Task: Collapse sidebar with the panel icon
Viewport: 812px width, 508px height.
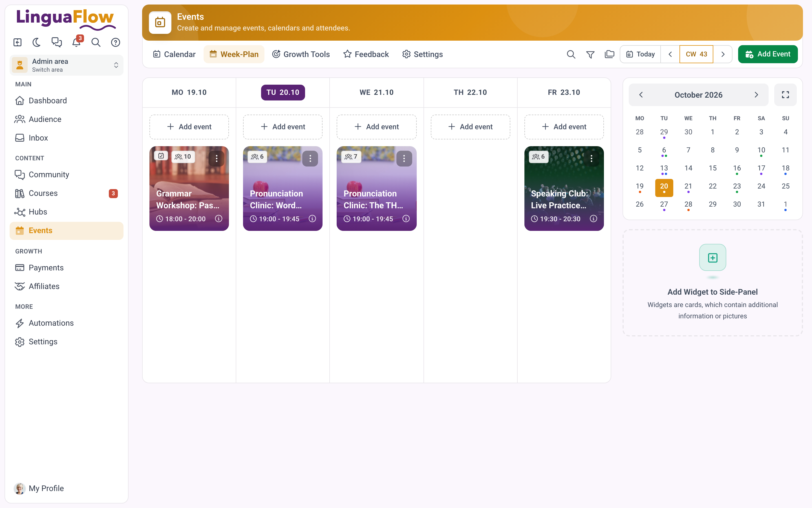Action: [17, 42]
